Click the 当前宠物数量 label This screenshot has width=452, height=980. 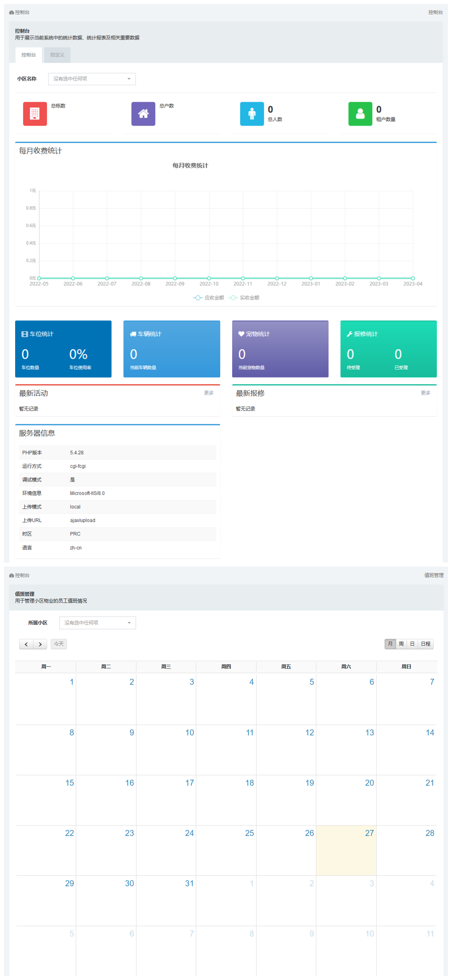(251, 367)
